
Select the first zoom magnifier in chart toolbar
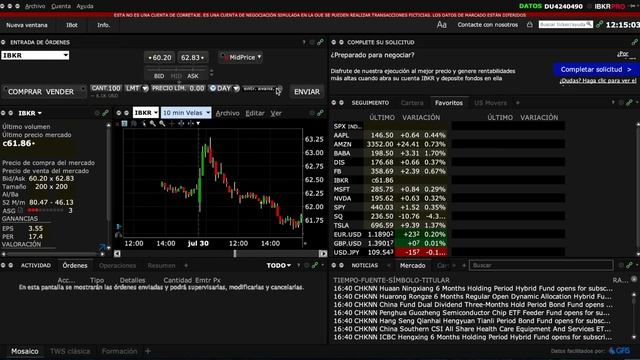tap(153, 123)
